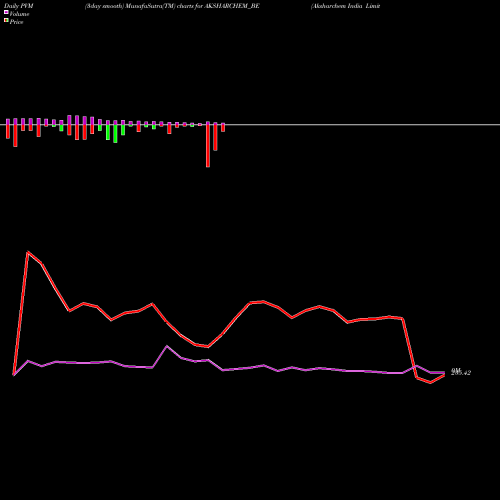The height and width of the screenshot is (500, 500).
Task: Click the peak of the magenta volume line
Action: (167, 346)
